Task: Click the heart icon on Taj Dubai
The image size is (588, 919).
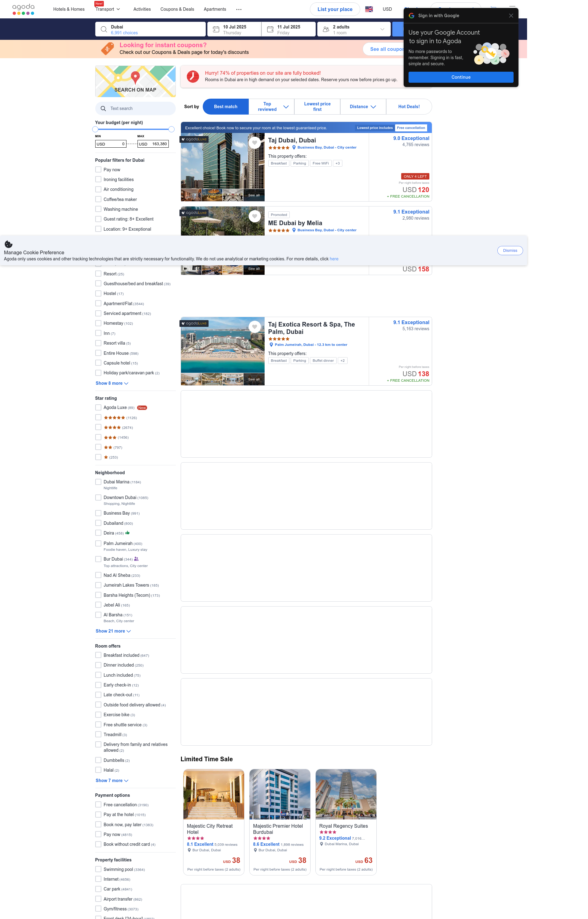Action: pos(254,143)
